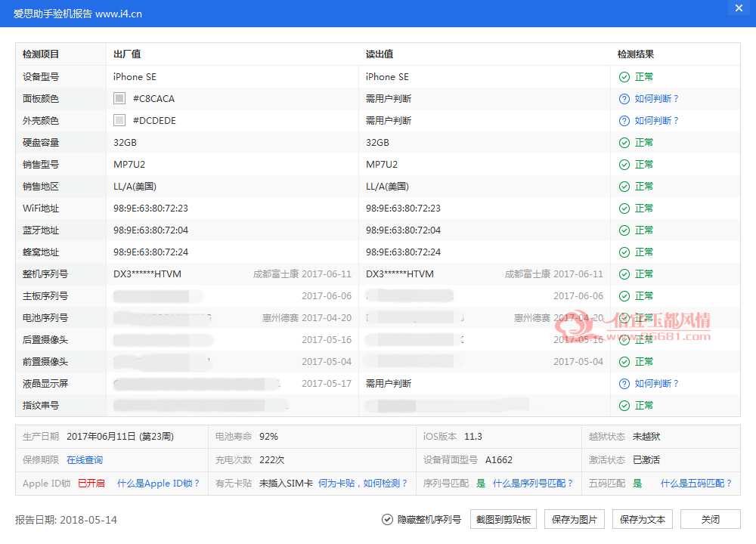Click the 关闭 button
This screenshot has width=756, height=544.
710,519
